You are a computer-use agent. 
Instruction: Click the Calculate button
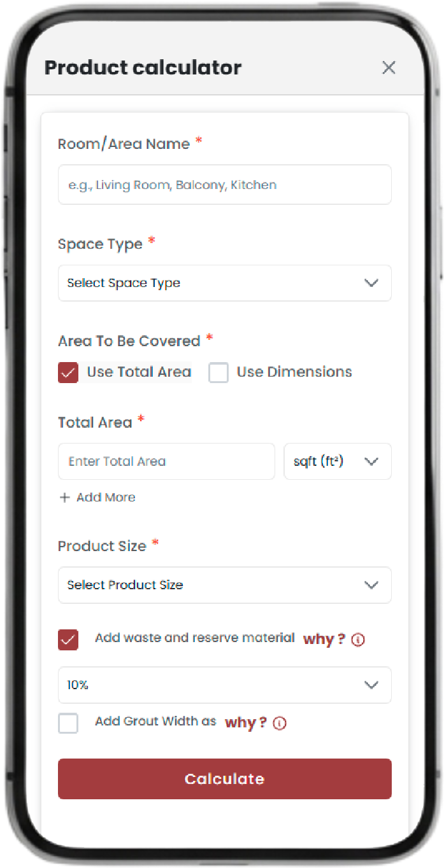225,779
